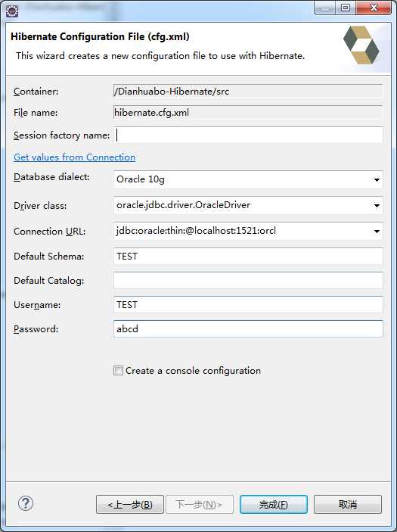Open the Driver class dropdown arrow
Screen dimensions: 397x532
(377, 205)
